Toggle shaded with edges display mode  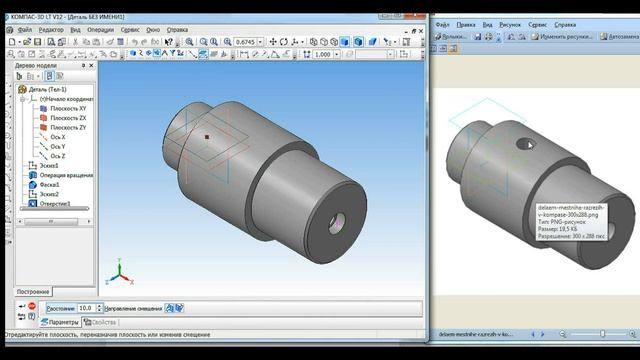tap(358, 42)
